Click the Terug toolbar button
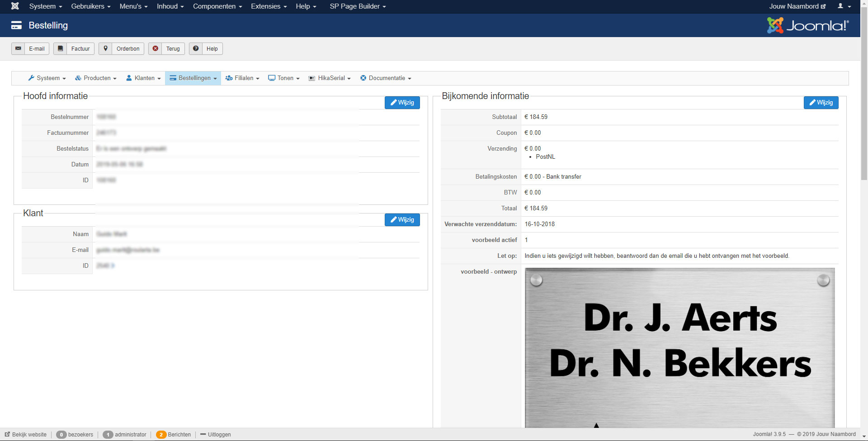This screenshot has height=441, width=868. 166,48
